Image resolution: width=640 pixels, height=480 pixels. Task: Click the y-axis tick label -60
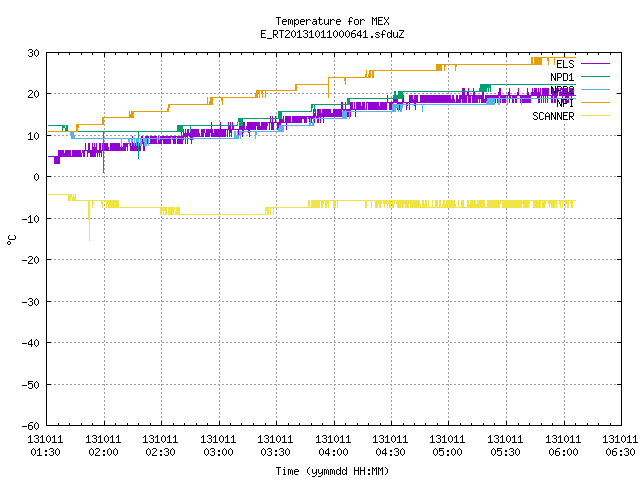[31, 426]
